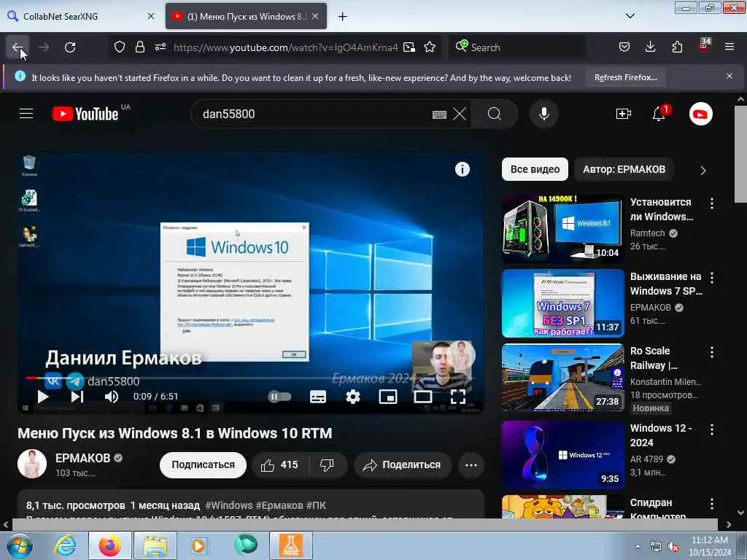The image size is (747, 560).
Task: Open options for Спидран video
Action: click(x=712, y=504)
